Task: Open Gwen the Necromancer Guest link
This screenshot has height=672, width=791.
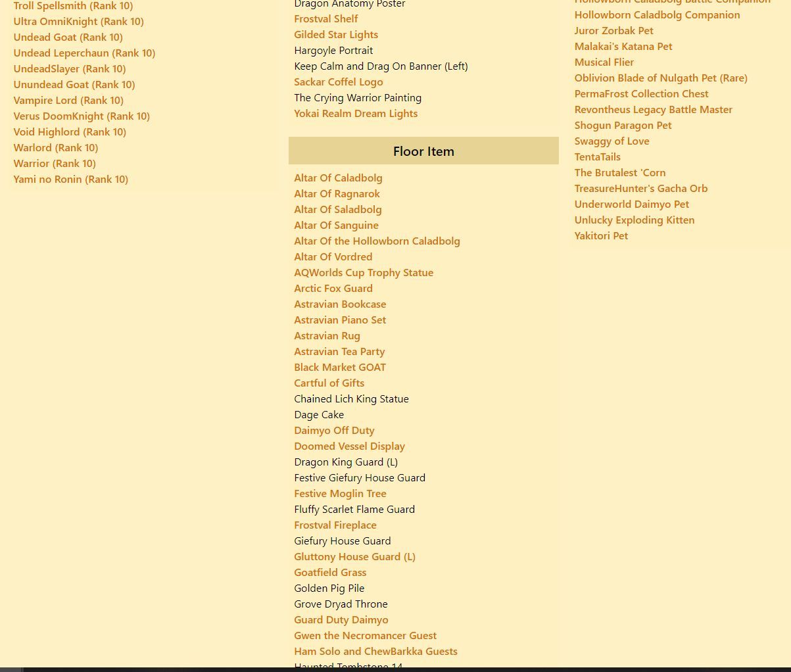Action: pyautogui.click(x=365, y=635)
